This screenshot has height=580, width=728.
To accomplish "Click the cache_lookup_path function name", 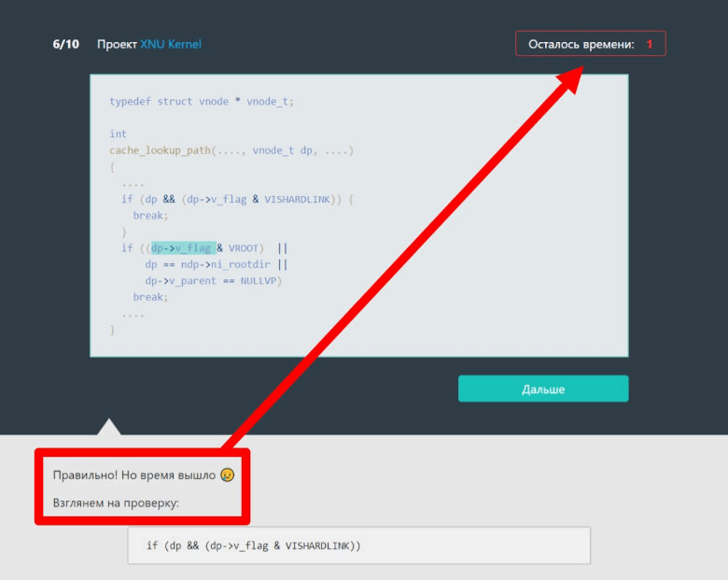I will (x=160, y=150).
